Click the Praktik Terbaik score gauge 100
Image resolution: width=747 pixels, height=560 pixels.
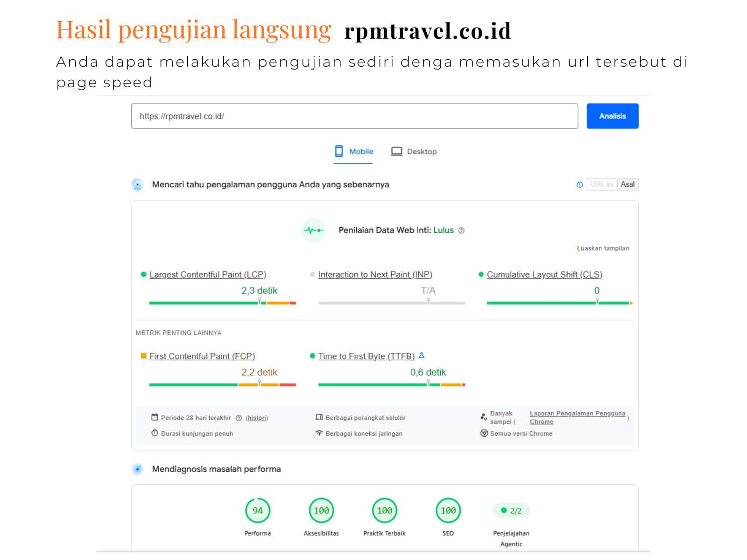coord(385,511)
